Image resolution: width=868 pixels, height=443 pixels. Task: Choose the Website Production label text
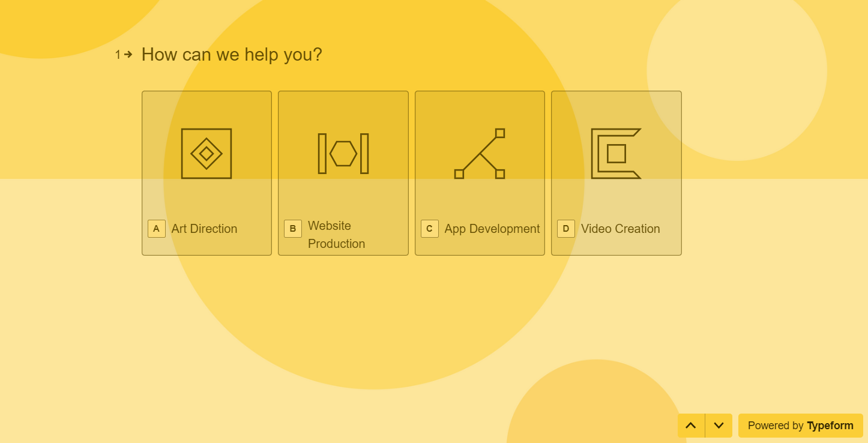click(x=336, y=235)
